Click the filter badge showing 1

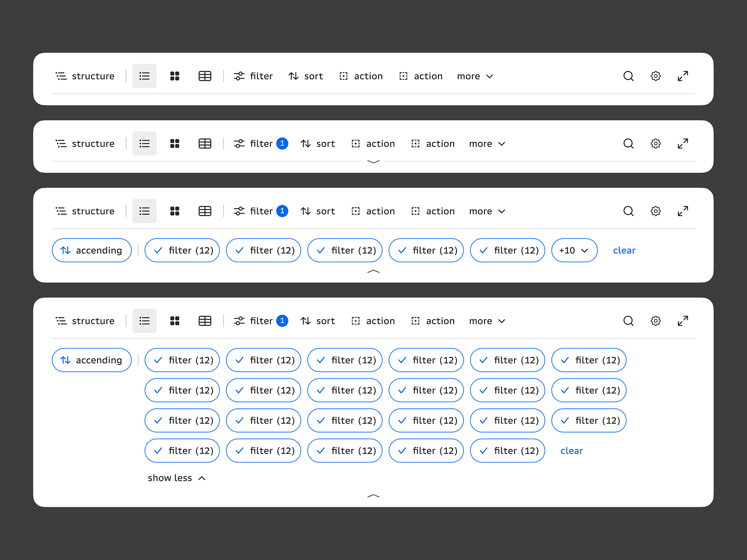282,143
